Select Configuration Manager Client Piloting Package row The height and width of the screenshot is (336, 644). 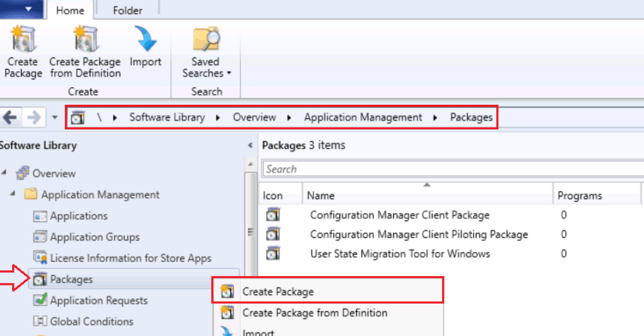452,234
